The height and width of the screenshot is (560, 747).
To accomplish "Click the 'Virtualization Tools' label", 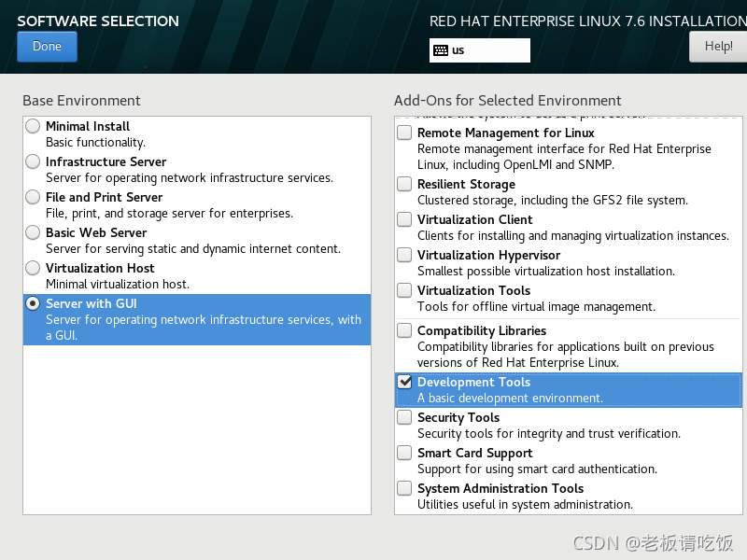I will click(x=474, y=290).
